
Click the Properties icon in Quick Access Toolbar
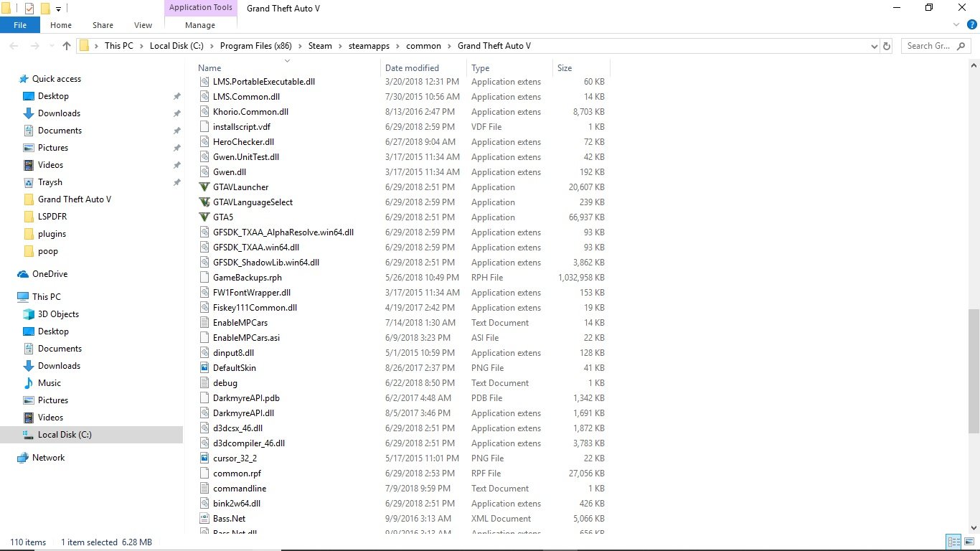[29, 9]
